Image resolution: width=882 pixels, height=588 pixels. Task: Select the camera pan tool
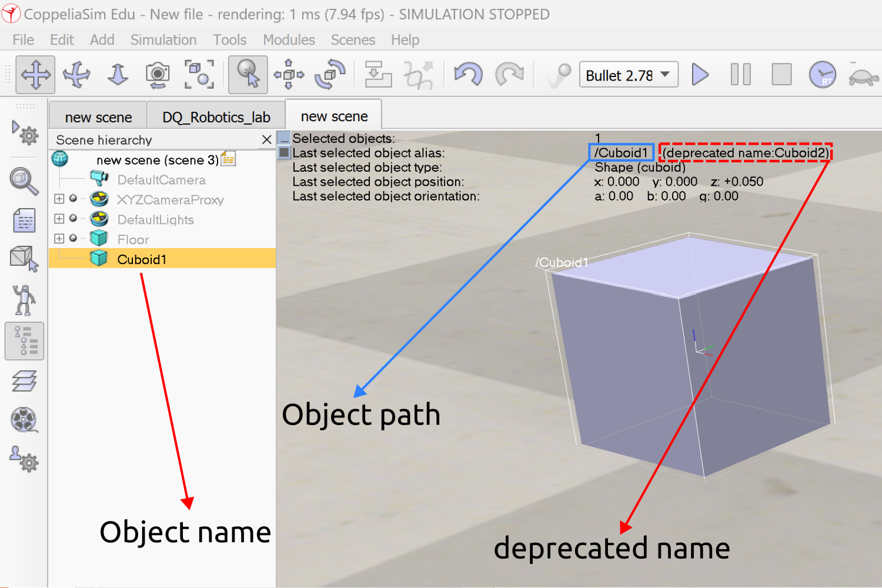35,75
